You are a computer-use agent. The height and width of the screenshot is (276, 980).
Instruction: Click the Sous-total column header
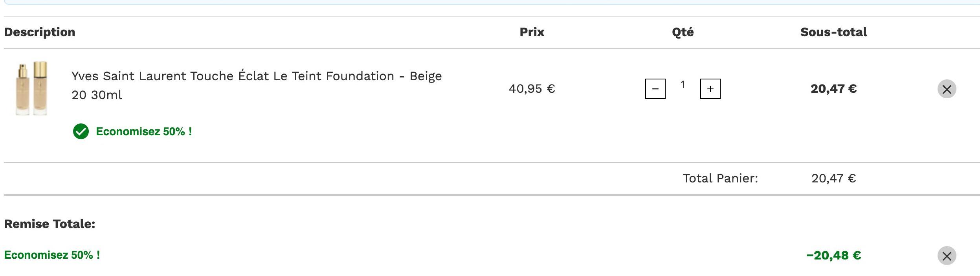pyautogui.click(x=833, y=32)
